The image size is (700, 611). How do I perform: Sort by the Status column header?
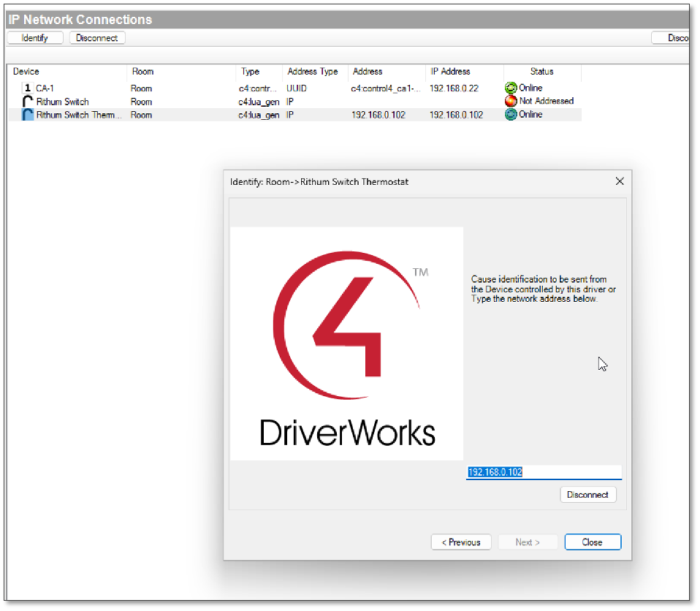(542, 72)
